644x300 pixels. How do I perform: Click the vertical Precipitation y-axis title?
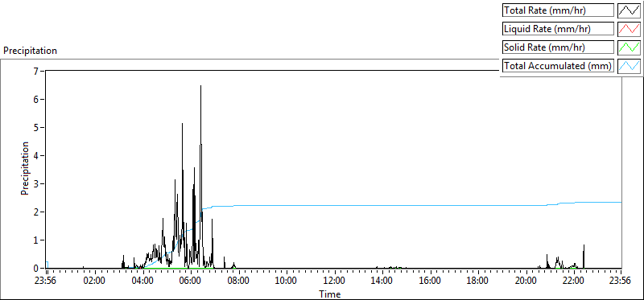tap(25, 168)
